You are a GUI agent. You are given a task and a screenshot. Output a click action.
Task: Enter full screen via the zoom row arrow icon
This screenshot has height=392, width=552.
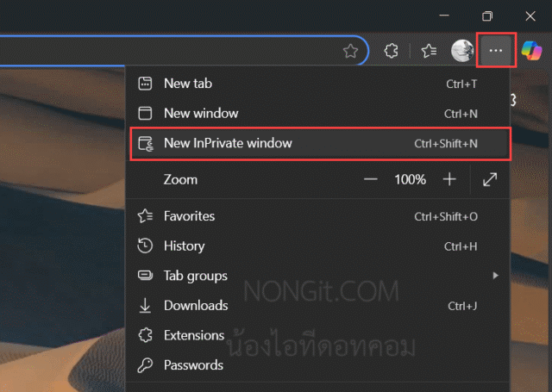(490, 179)
